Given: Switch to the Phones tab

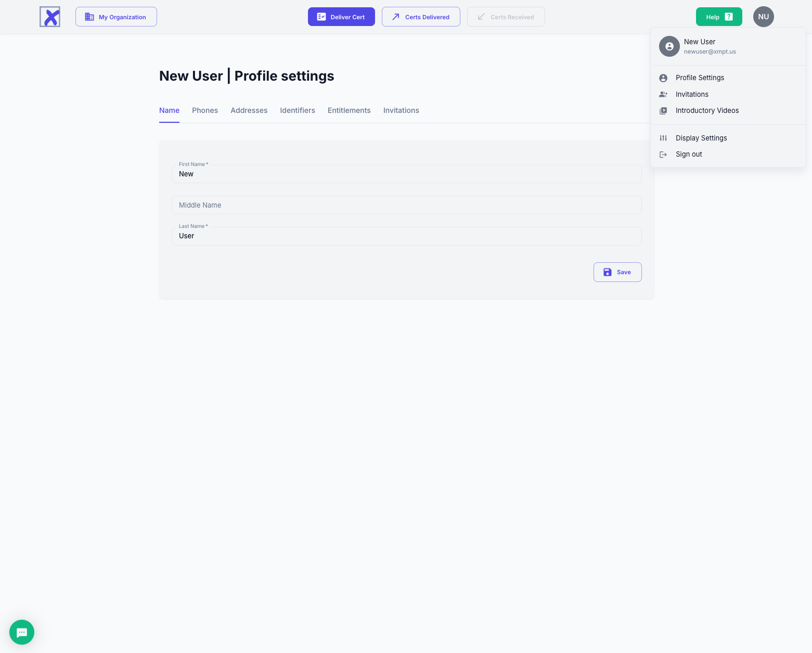Looking at the screenshot, I should pyautogui.click(x=205, y=110).
